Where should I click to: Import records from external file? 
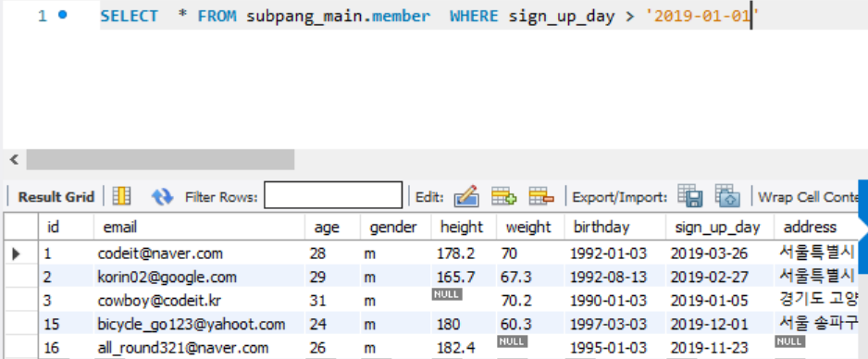pos(727,196)
